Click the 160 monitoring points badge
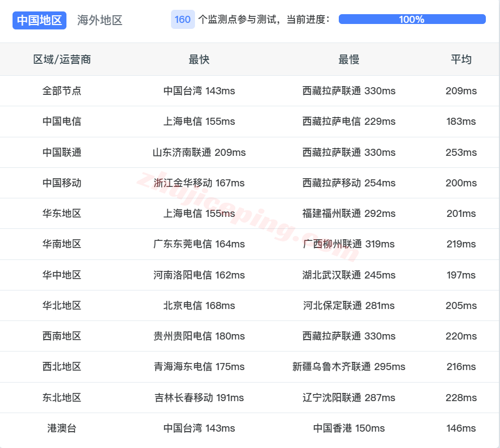Image resolution: width=500 pixels, height=448 pixels. click(182, 20)
